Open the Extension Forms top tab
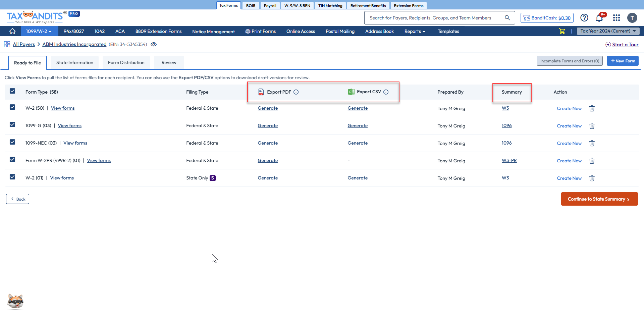The width and height of the screenshot is (644, 317). point(409,5)
